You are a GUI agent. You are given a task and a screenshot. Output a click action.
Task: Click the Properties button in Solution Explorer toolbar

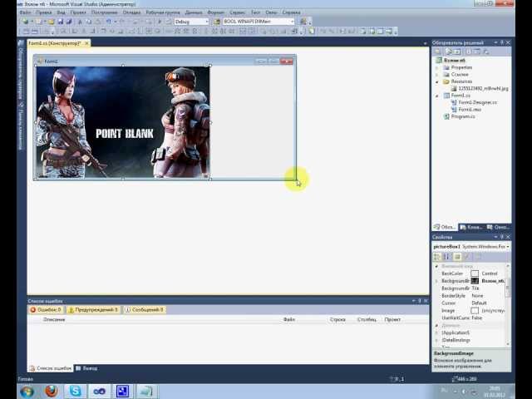[x=438, y=52]
